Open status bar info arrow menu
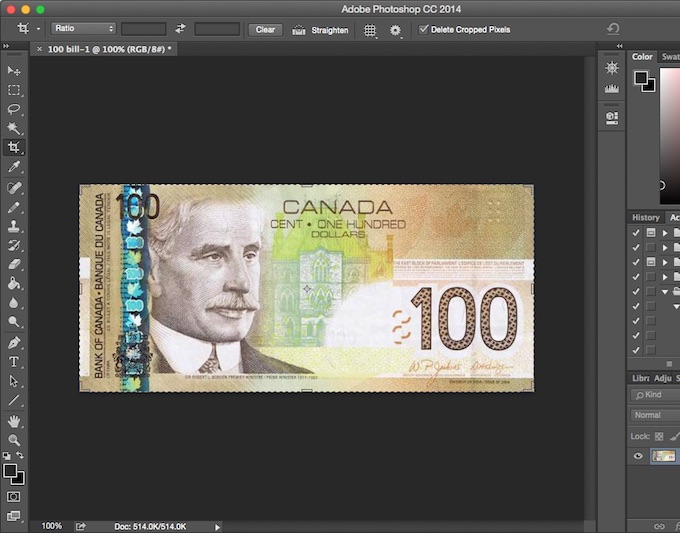Screen dimensions: 680x533 coord(217,527)
